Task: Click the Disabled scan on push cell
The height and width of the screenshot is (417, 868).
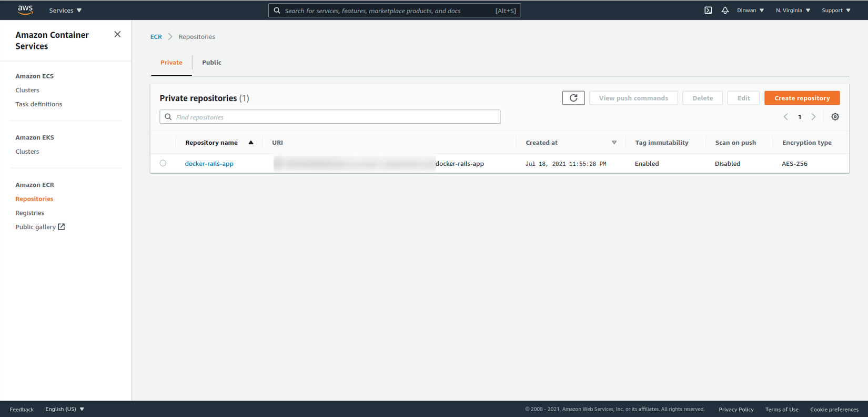Action: click(728, 164)
